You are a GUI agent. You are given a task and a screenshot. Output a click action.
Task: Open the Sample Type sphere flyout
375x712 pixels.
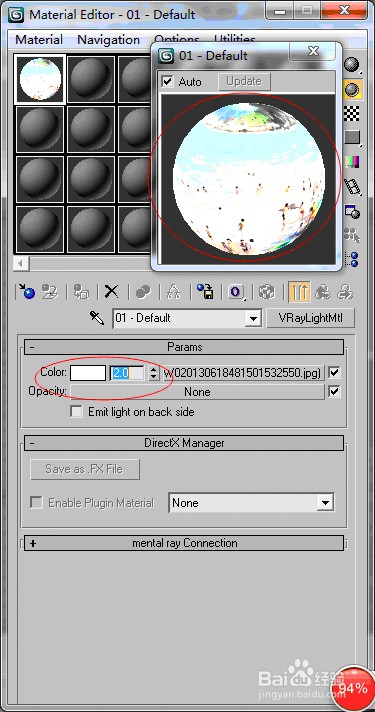(352, 65)
